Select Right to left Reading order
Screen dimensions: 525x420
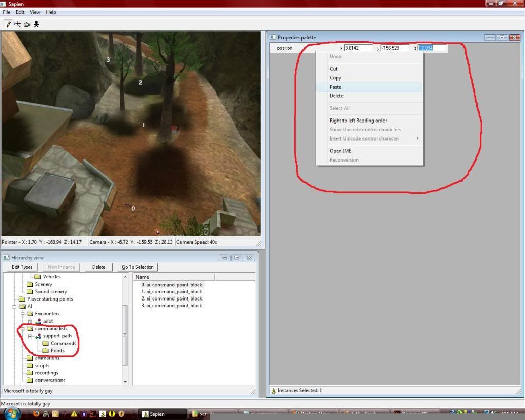coord(369,120)
